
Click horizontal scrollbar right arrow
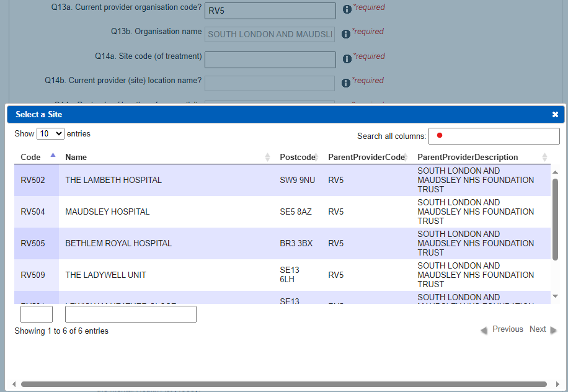[x=557, y=384]
